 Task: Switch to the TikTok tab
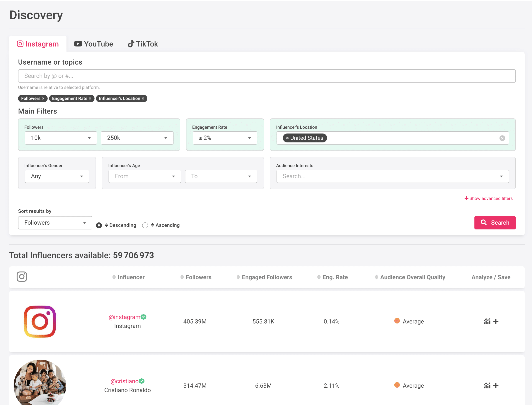tap(143, 44)
